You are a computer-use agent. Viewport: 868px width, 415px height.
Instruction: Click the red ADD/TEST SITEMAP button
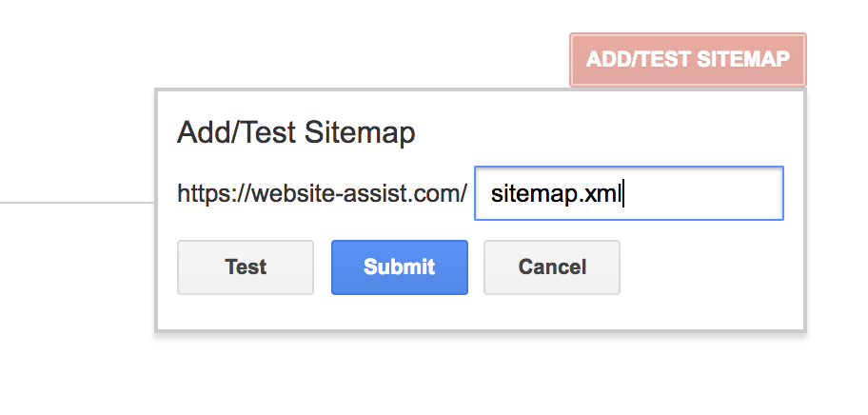click(687, 60)
